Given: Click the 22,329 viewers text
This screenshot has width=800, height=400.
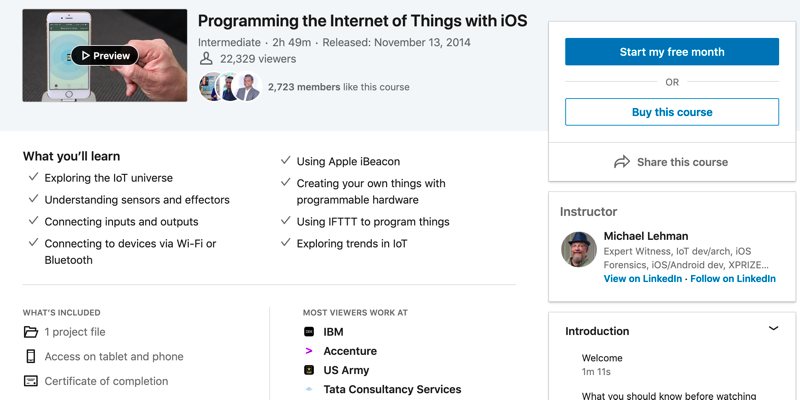Looking at the screenshot, I should [x=258, y=59].
